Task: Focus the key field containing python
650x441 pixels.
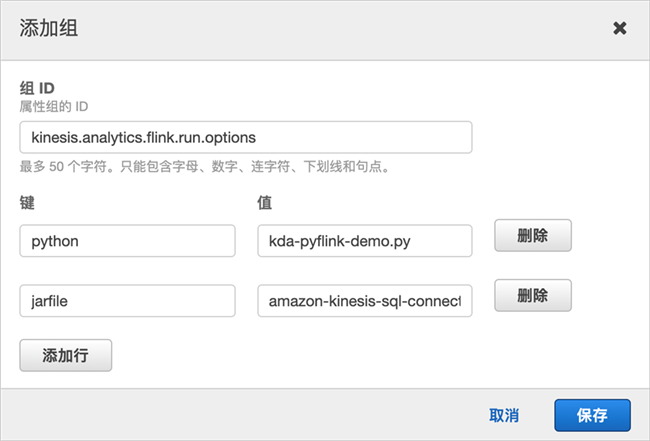Action: 127,241
